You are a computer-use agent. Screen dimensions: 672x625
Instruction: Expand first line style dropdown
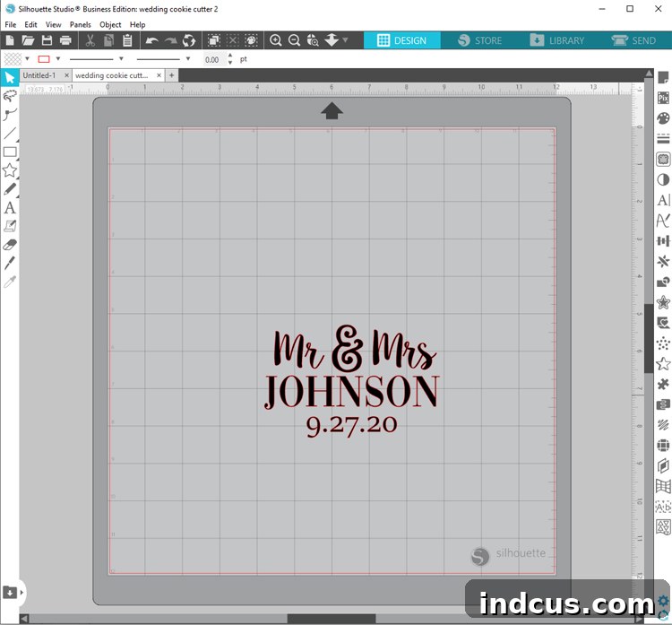[121, 59]
